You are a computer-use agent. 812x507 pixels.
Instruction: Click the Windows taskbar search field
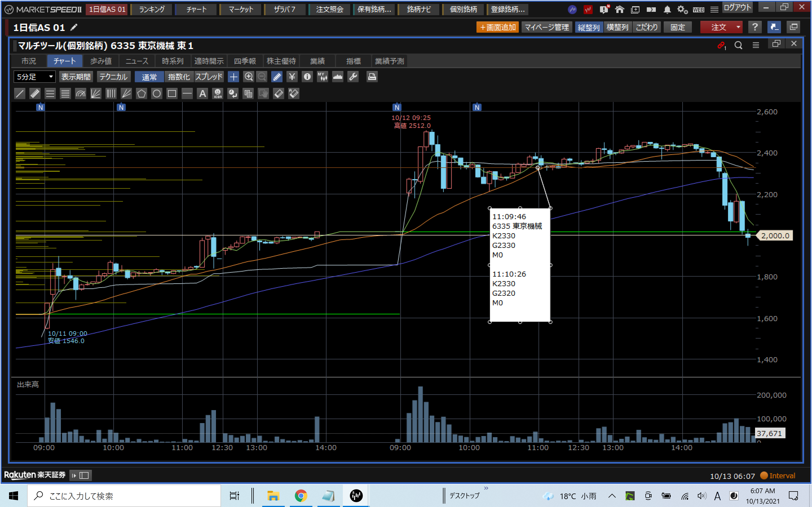124,496
